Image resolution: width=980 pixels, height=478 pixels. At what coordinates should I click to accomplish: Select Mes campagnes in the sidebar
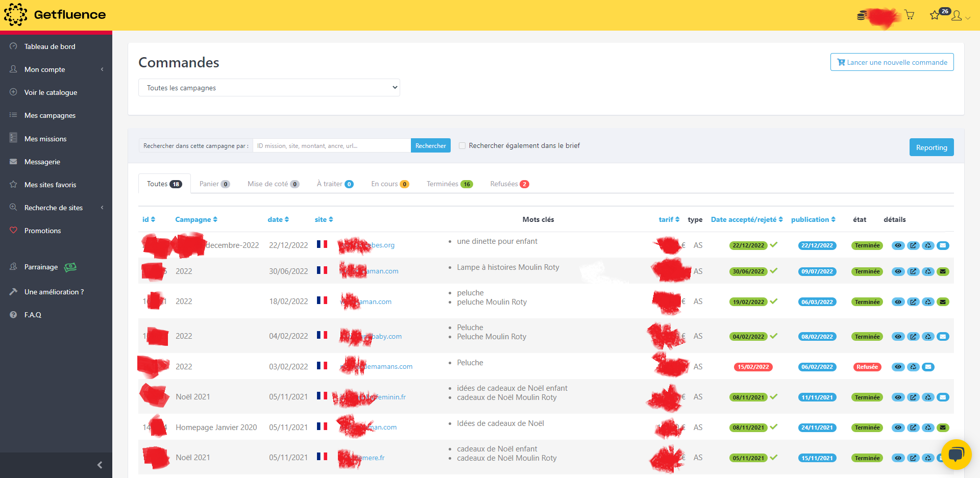(50, 115)
